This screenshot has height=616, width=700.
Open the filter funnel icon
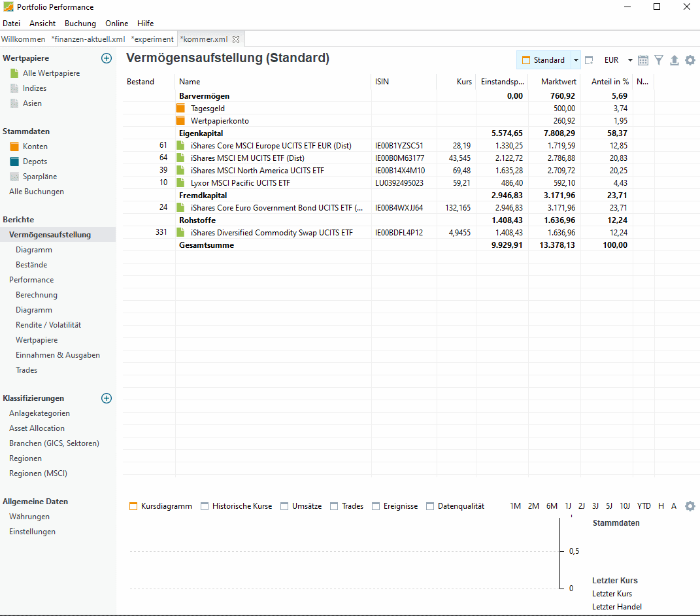[658, 60]
